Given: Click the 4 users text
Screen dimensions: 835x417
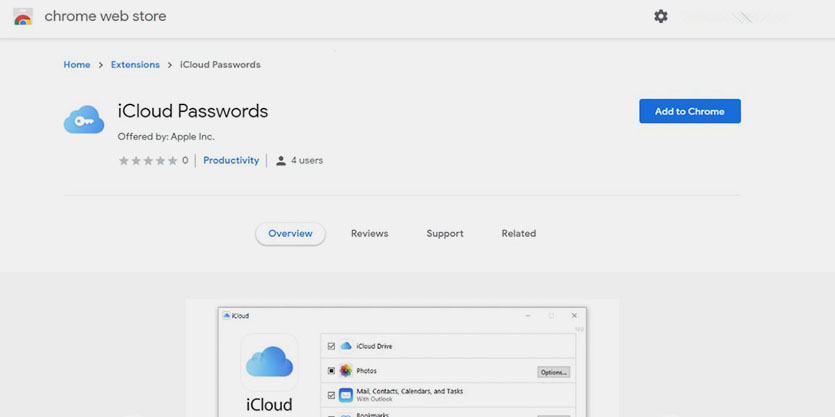Looking at the screenshot, I should pos(307,160).
